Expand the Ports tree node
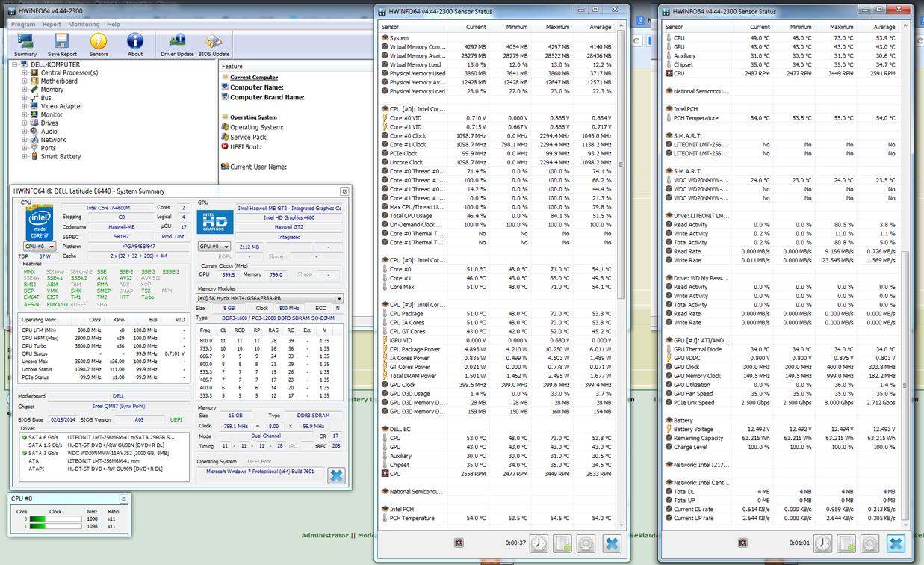924x565 pixels. (24, 148)
